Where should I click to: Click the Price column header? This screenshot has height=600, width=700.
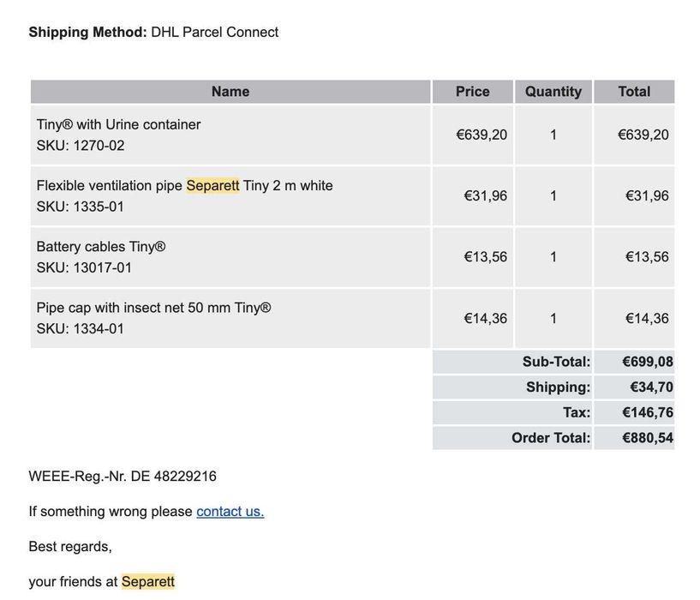pos(472,92)
